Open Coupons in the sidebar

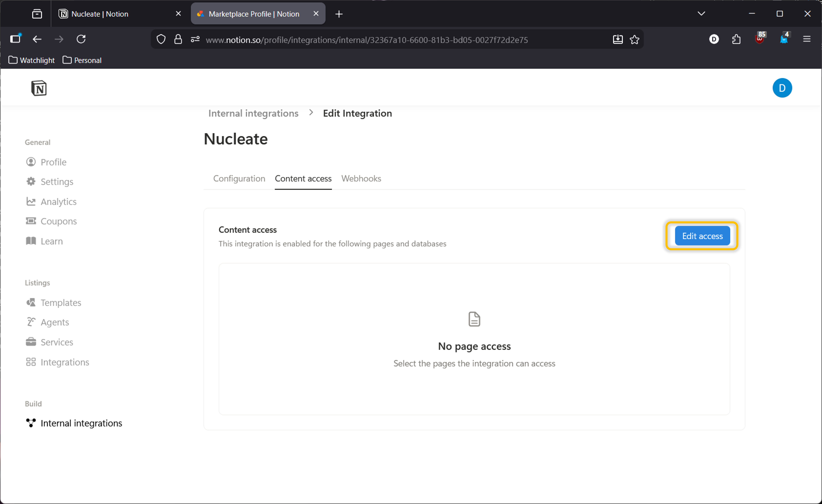[58, 221]
